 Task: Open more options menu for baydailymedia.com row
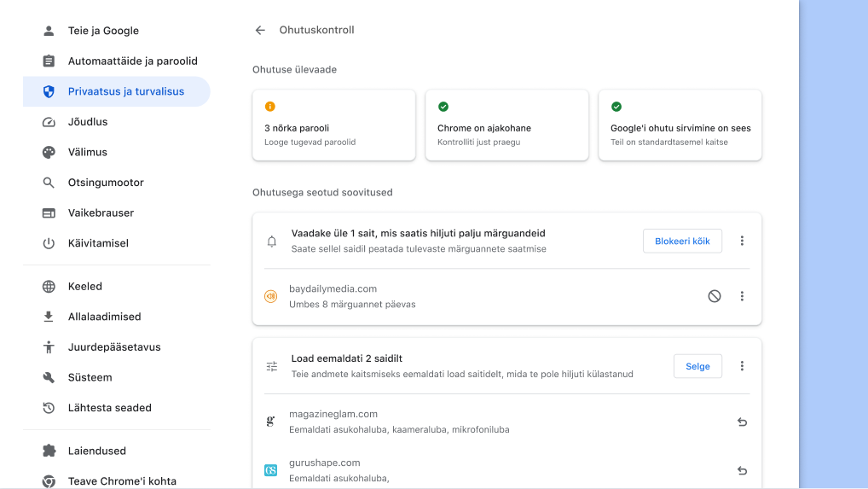(x=743, y=296)
